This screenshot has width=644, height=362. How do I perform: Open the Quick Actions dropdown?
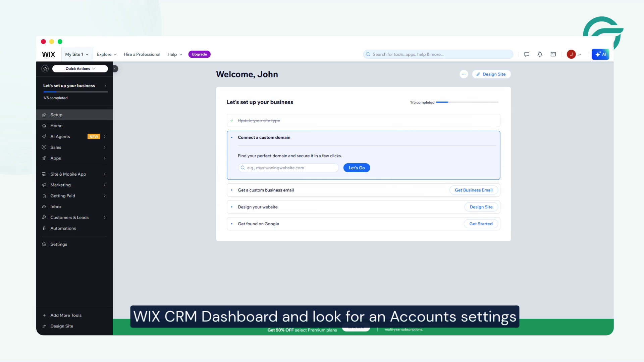point(80,69)
